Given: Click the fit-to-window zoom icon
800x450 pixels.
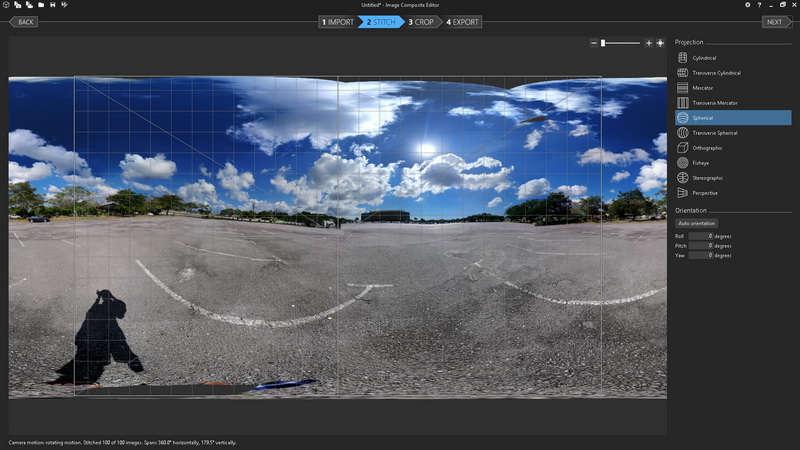Looking at the screenshot, I should 660,43.
